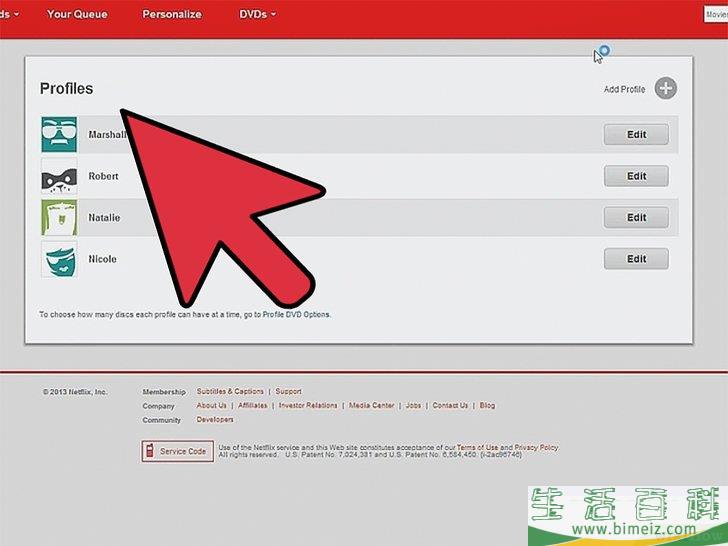Click the Service Code button

click(x=178, y=451)
